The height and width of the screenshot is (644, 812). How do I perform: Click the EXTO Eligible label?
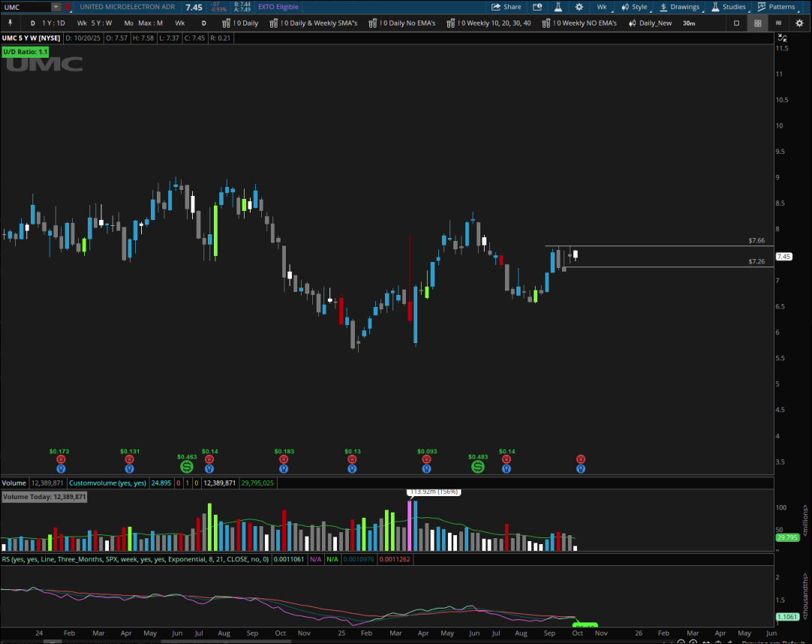point(278,8)
